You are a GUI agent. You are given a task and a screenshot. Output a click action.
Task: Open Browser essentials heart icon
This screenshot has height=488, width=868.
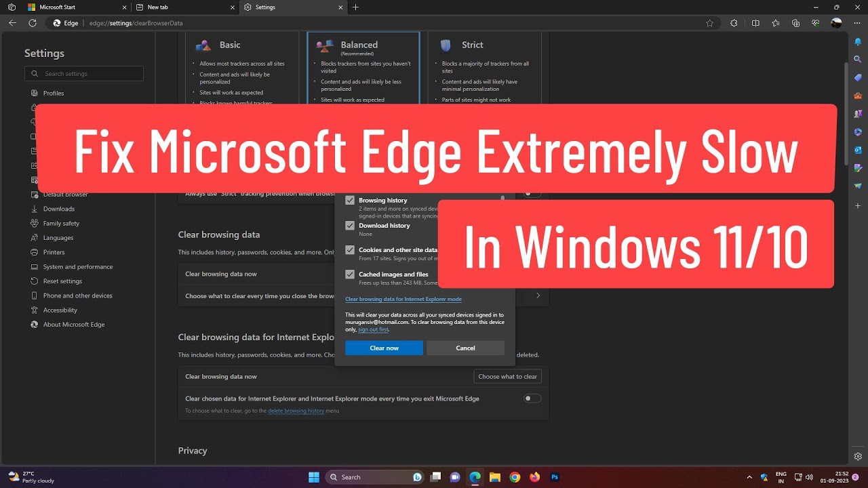pos(816,23)
